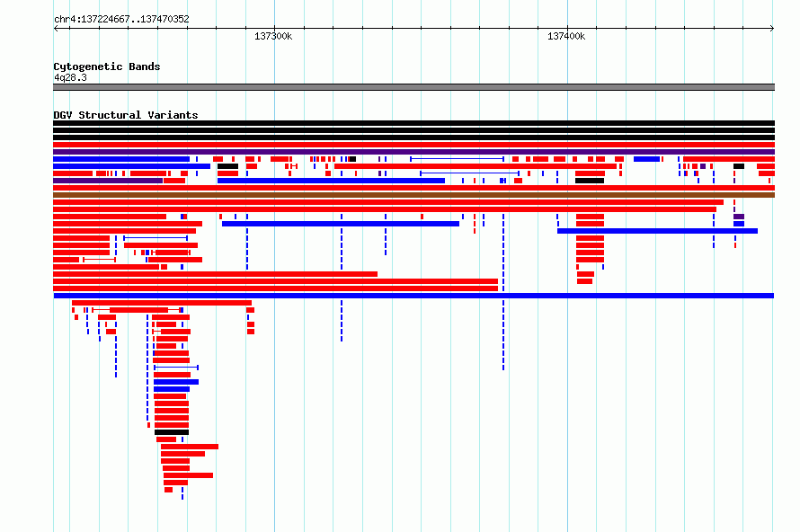Screen dimensions: 800x532
Task: Select the long blue bar right of 137400k
Action: click(658, 231)
